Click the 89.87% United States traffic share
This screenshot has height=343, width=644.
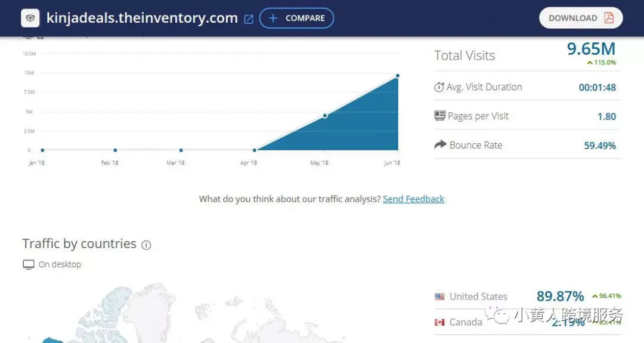click(x=560, y=296)
